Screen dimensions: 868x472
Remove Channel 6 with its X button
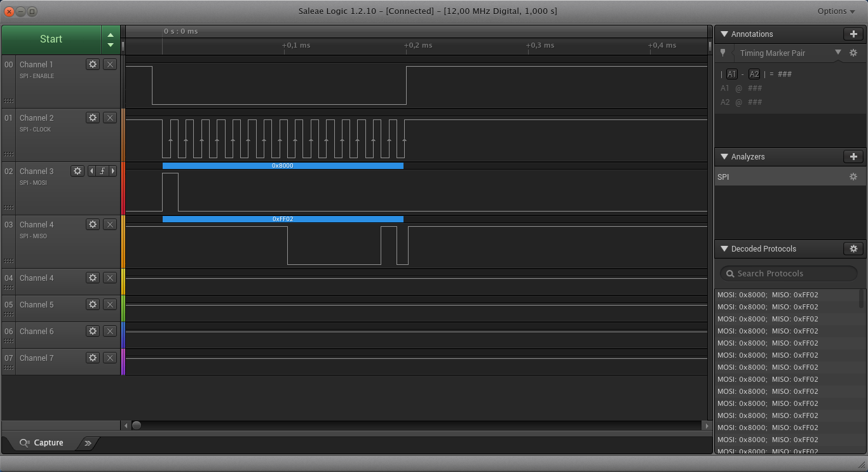[x=110, y=331]
